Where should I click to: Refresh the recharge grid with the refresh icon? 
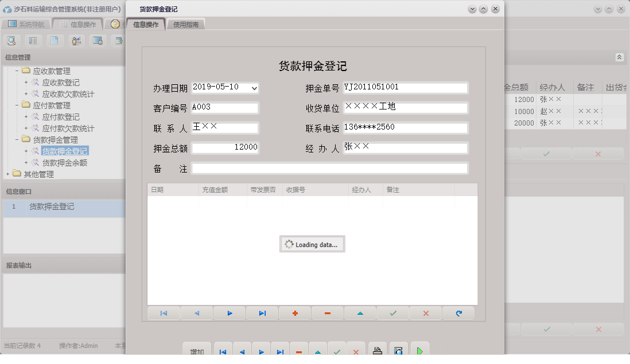coord(458,313)
